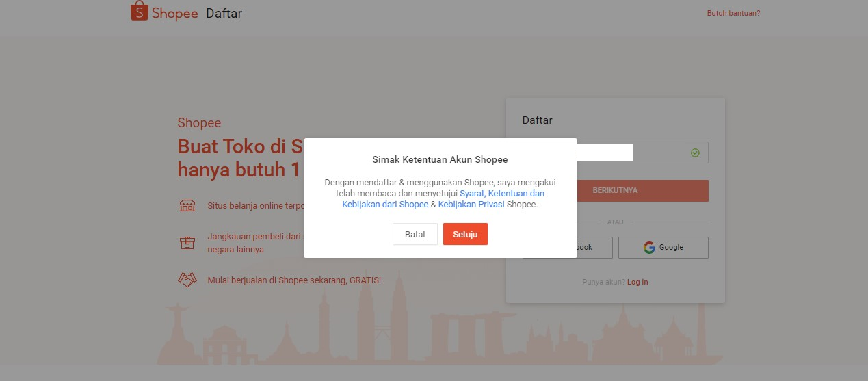Click the Setuju button in the dialog

465,234
